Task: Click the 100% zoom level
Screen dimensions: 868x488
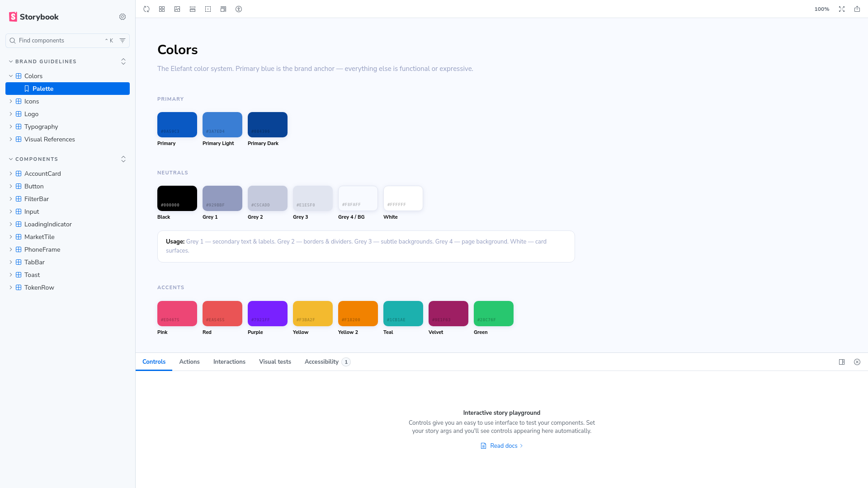Action: [x=821, y=9]
